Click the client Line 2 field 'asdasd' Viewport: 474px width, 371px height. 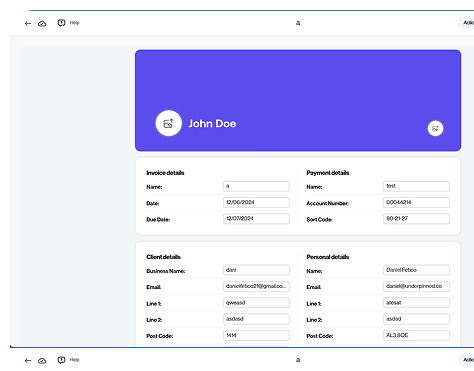click(256, 319)
